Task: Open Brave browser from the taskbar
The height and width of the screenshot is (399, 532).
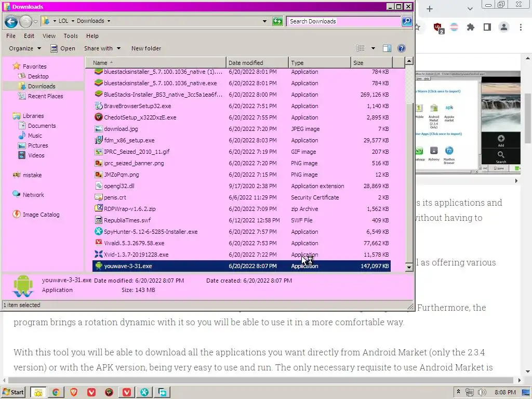Action: pyautogui.click(x=74, y=392)
